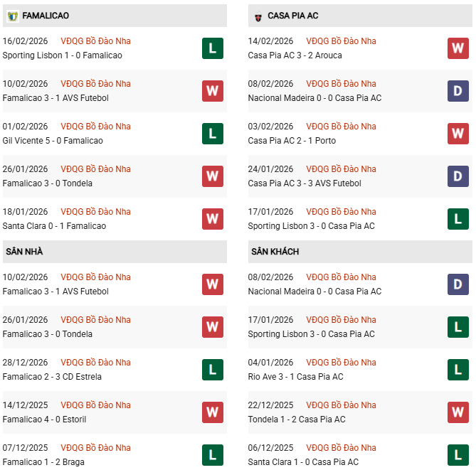Viewport: 476px width, 470px height.
Task: Click the W badge for Tondela 1-2 Casa Pia
Action: click(458, 412)
